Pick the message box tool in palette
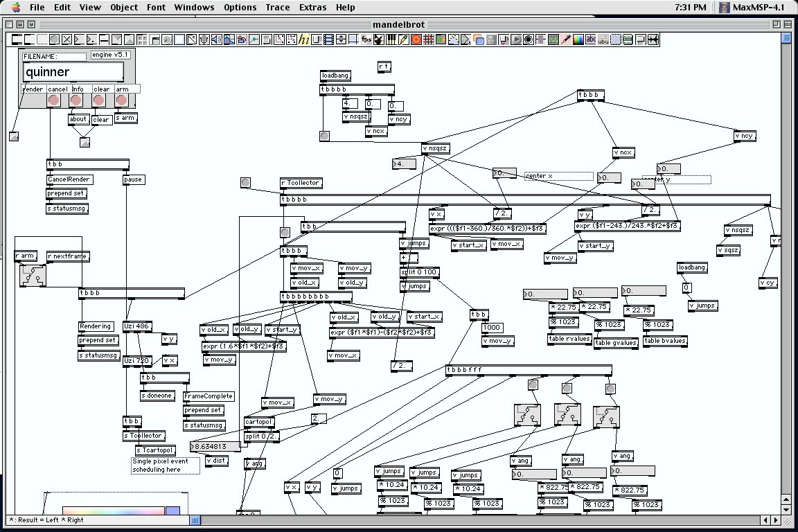This screenshot has width=798, height=532. click(29, 39)
